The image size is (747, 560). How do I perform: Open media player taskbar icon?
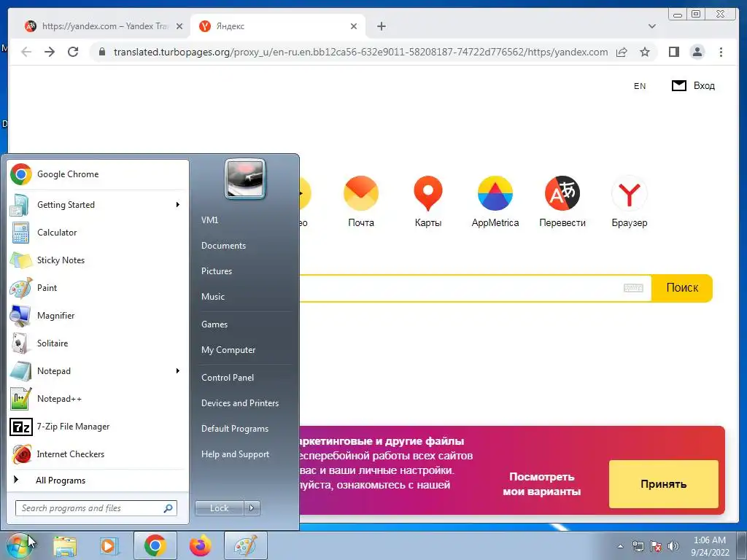109,545
